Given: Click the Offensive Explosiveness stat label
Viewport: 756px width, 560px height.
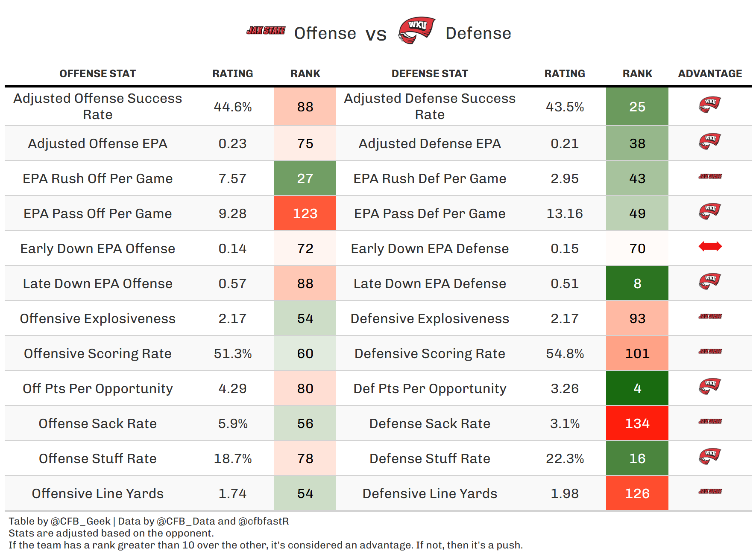Looking at the screenshot, I should coord(97,318).
